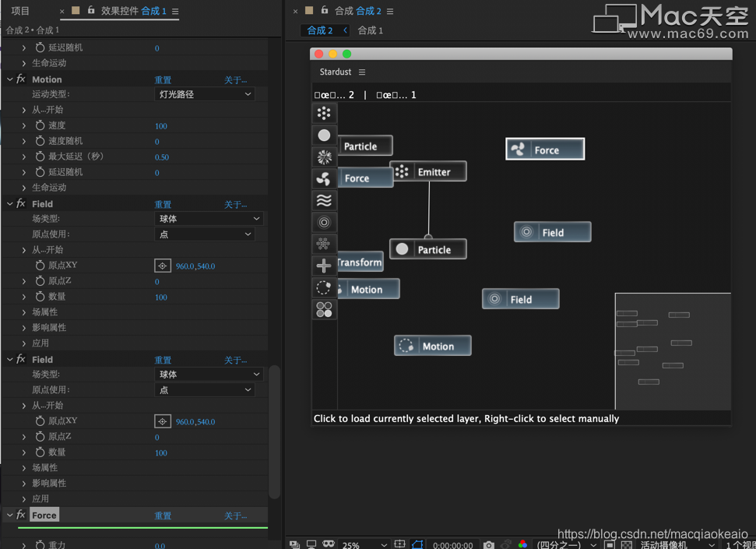Open the 效果控件 panel menu icon
This screenshot has width=756, height=549.
tap(175, 11)
